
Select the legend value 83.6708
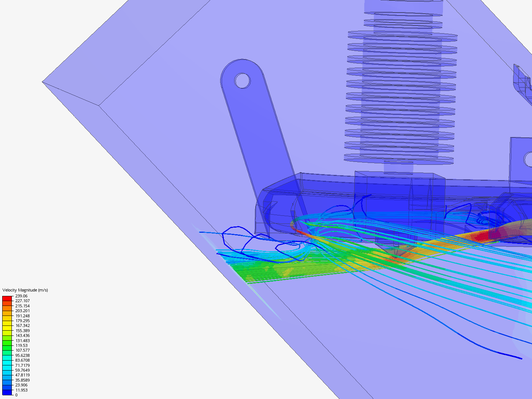23,360
